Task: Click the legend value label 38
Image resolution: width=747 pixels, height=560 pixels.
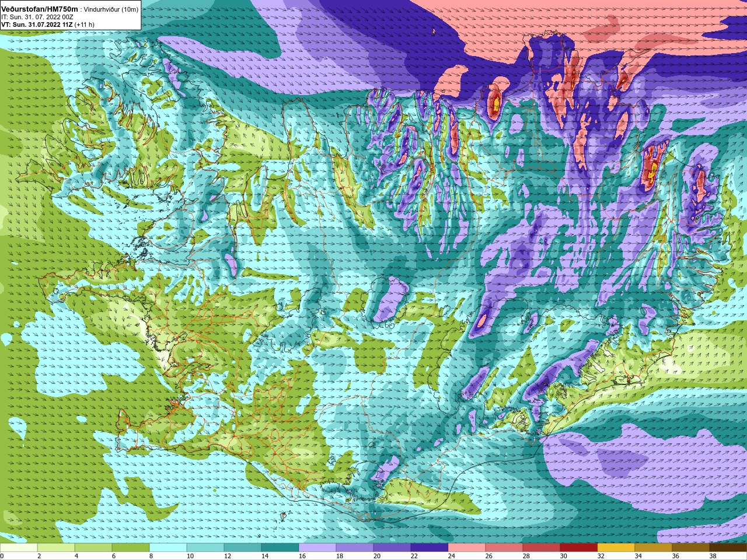Action: point(713,556)
